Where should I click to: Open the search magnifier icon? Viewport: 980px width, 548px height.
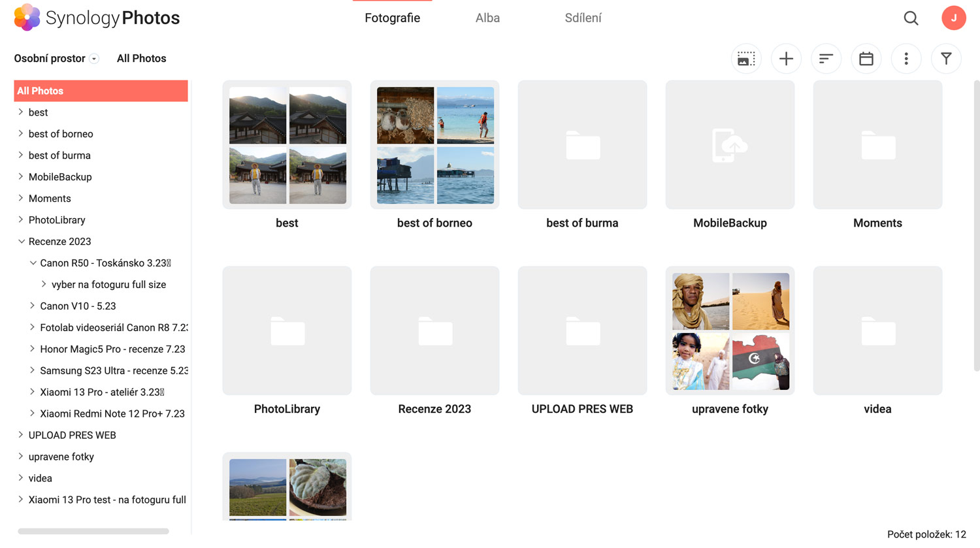[x=911, y=18]
